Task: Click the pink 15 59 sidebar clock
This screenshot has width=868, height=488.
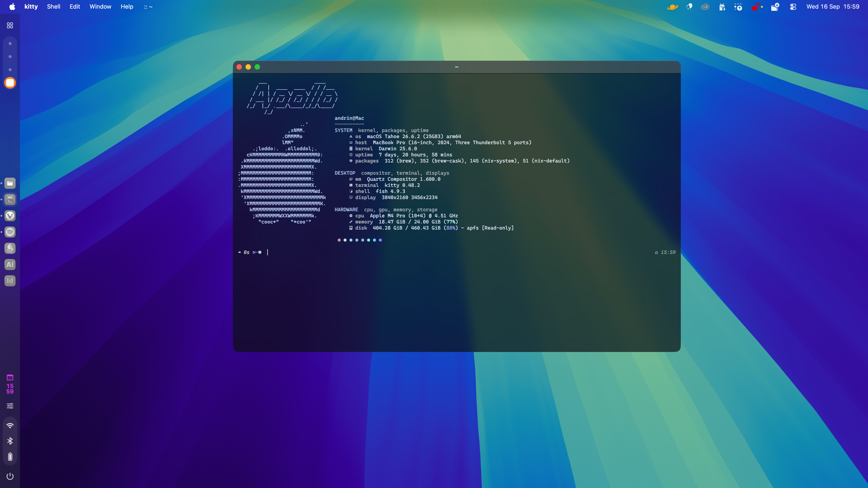Action: 10,389
